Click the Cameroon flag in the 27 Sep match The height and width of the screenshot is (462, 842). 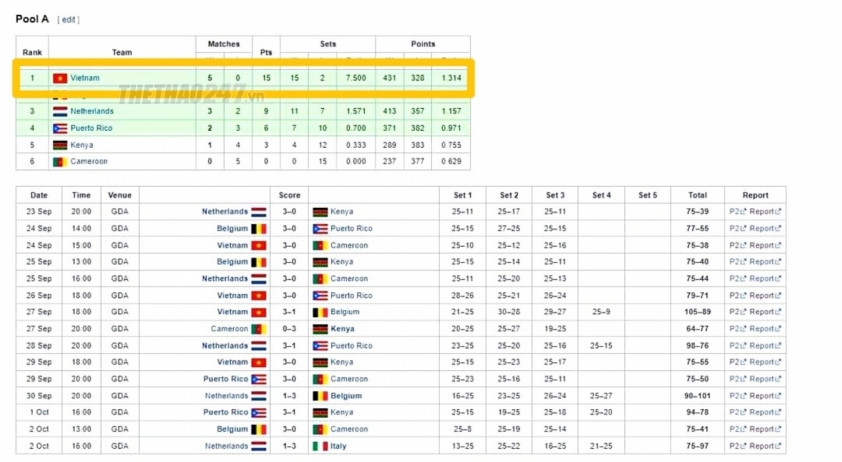pos(259,329)
